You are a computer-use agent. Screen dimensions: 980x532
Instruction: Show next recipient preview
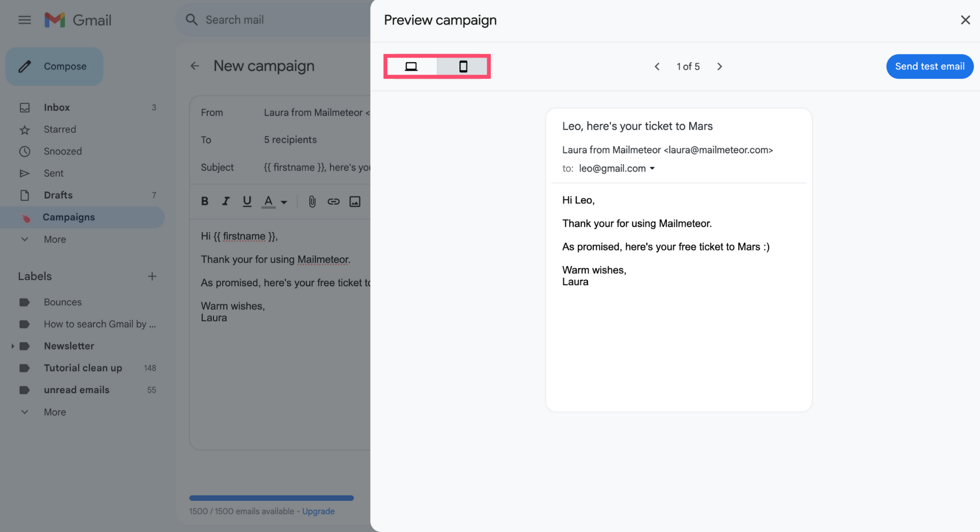pyautogui.click(x=719, y=67)
